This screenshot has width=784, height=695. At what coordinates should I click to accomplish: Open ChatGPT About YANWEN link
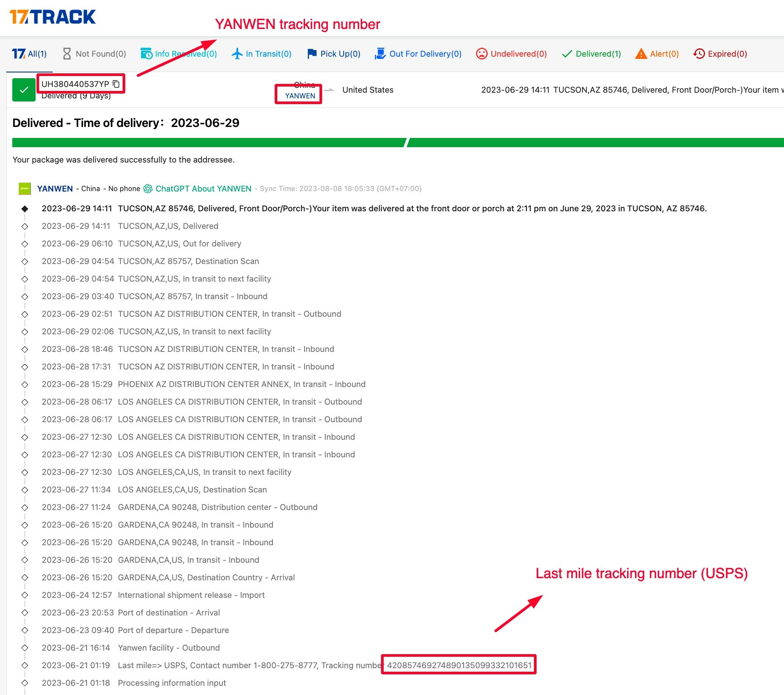point(203,188)
